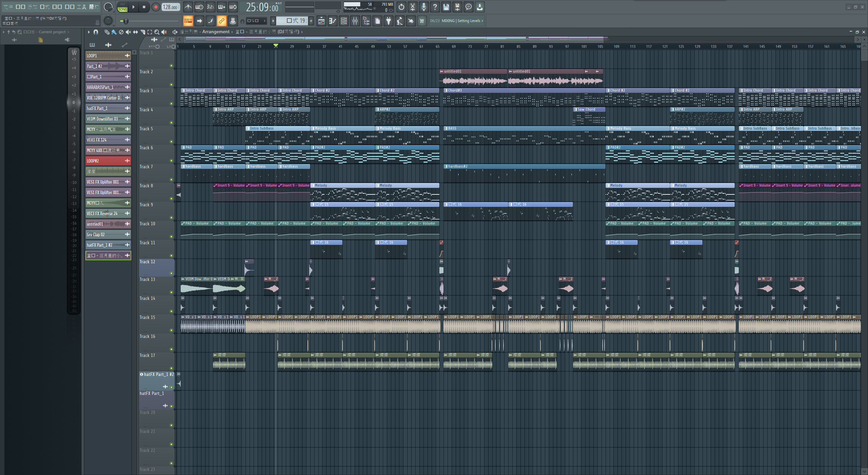
Task: Switch PAT/SONG mode toggle
Action: tap(122, 7)
